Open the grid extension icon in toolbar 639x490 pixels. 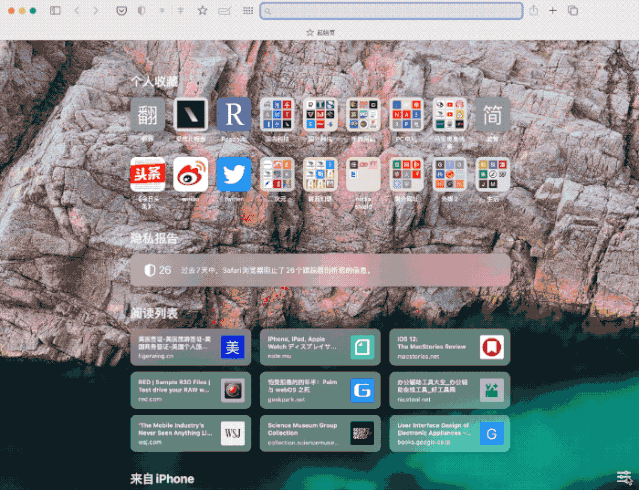pos(248,10)
